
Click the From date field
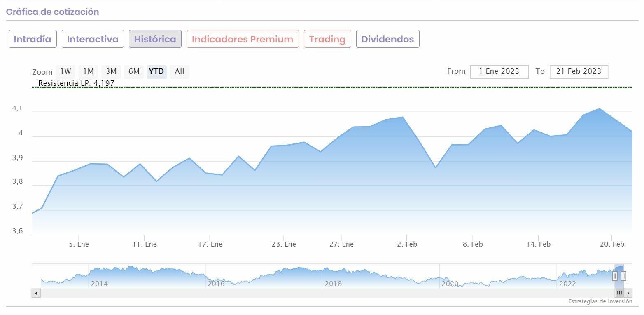[499, 71]
